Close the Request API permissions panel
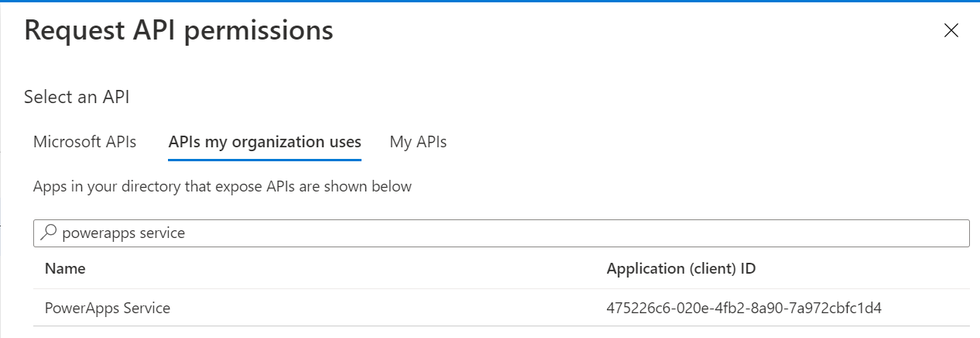 pyautogui.click(x=951, y=31)
